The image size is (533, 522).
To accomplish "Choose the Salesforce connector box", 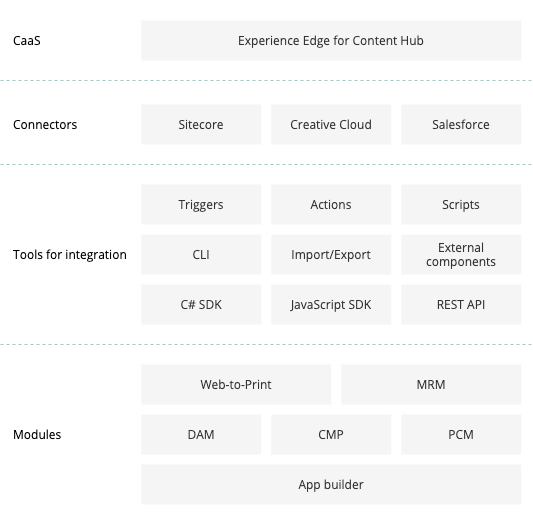I will 461,124.
